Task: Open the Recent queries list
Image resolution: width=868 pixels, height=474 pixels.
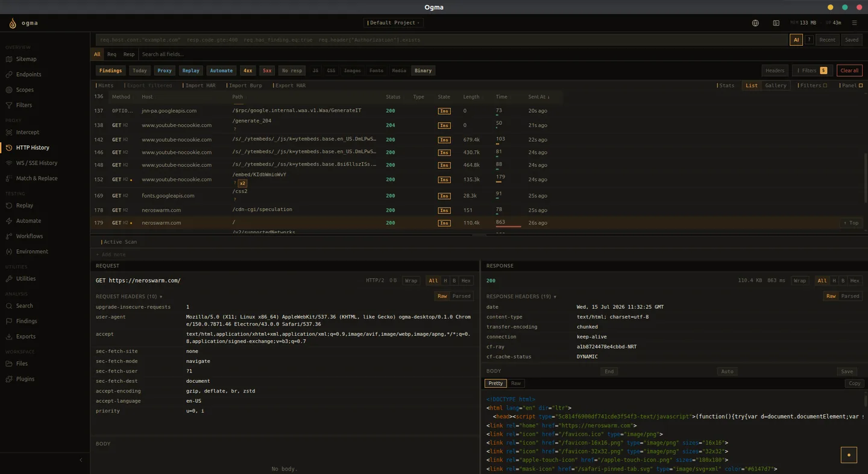Action: pyautogui.click(x=827, y=40)
